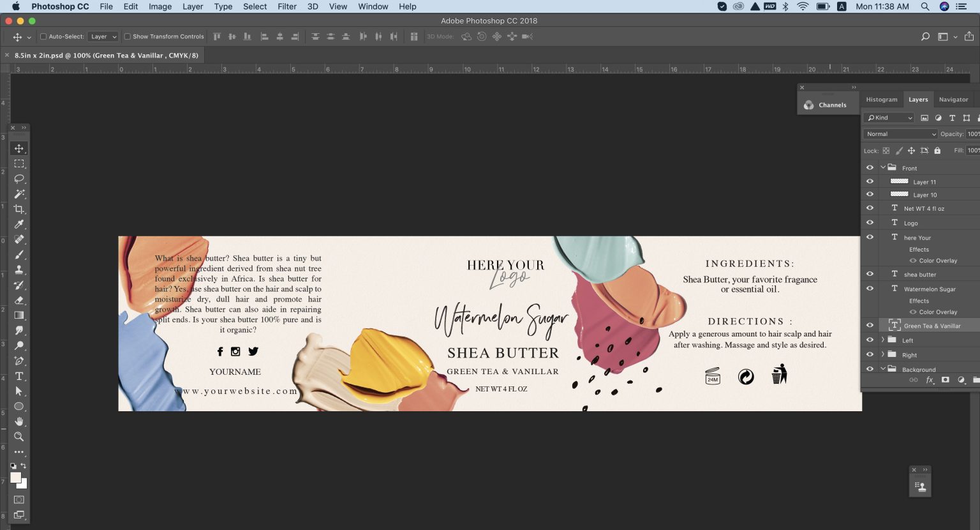Image resolution: width=980 pixels, height=530 pixels.
Task: Collapse the Front layer group
Action: [883, 167]
